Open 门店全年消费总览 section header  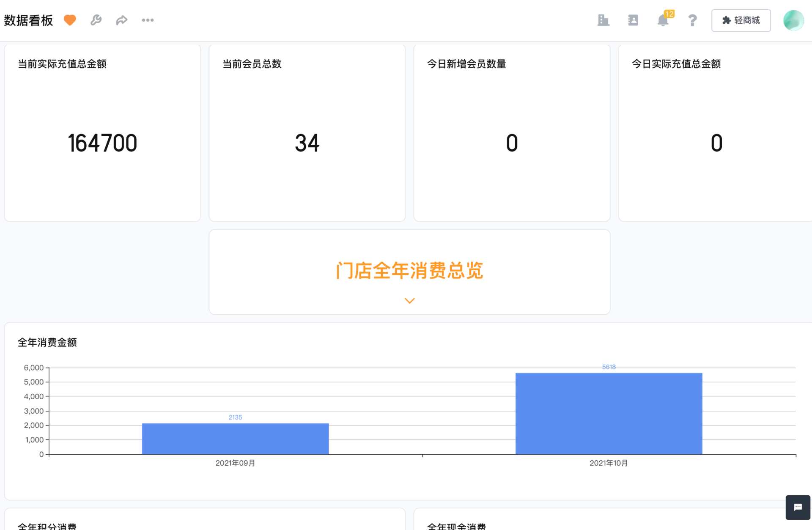[x=409, y=271]
